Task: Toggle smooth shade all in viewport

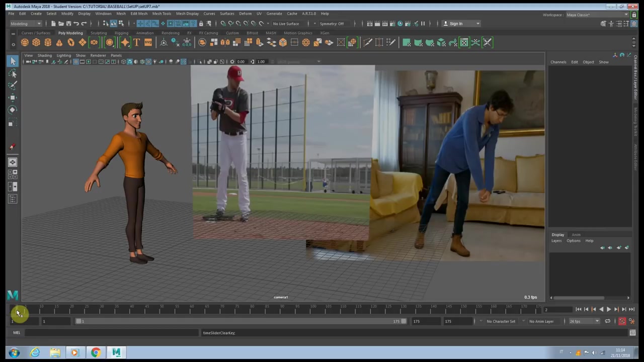Action: (129, 62)
